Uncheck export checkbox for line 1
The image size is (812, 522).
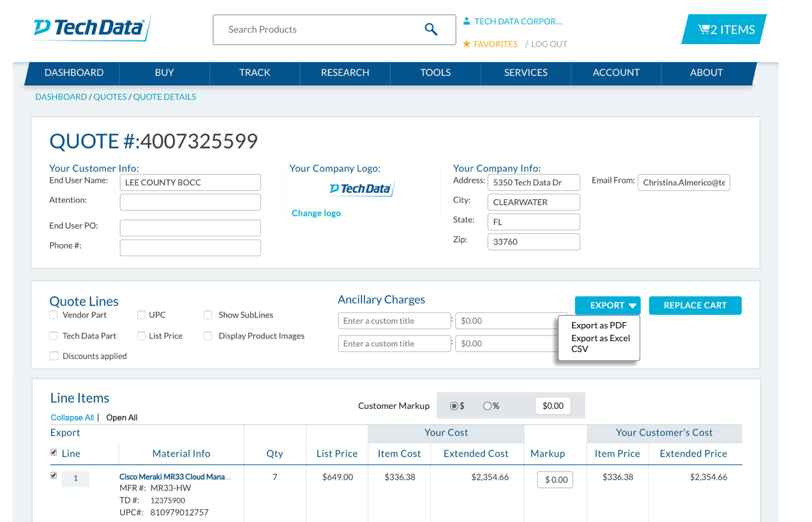tap(54, 476)
